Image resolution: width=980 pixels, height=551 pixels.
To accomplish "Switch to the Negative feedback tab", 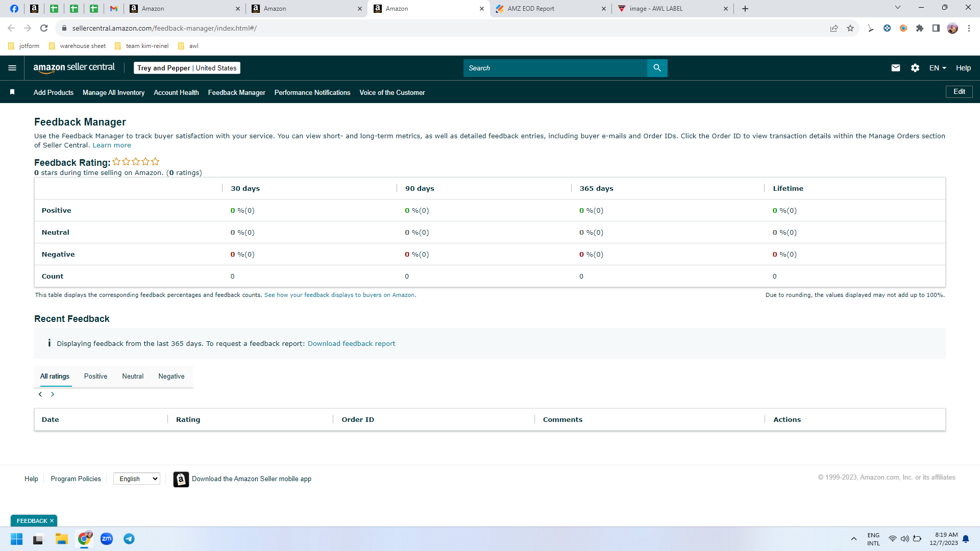I will point(171,377).
